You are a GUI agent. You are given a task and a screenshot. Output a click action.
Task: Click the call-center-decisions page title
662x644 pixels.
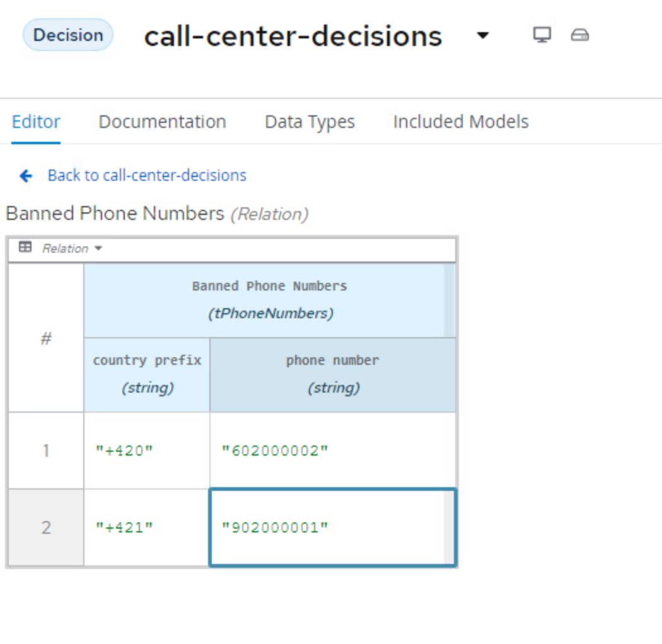coord(293,37)
